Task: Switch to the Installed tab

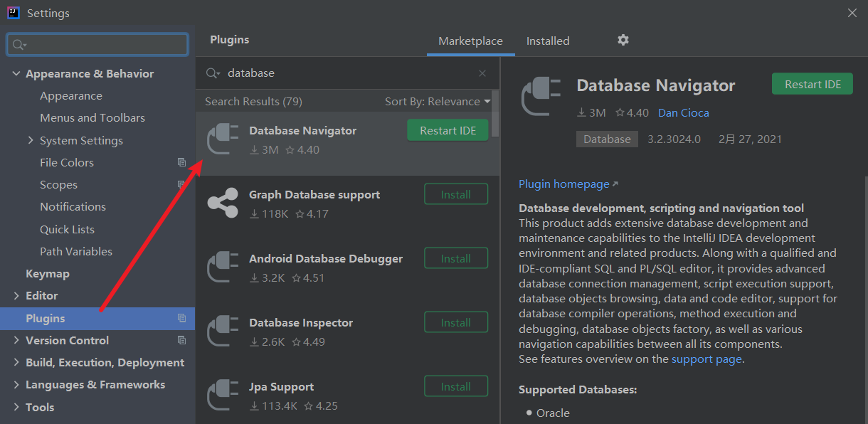Action: tap(548, 41)
